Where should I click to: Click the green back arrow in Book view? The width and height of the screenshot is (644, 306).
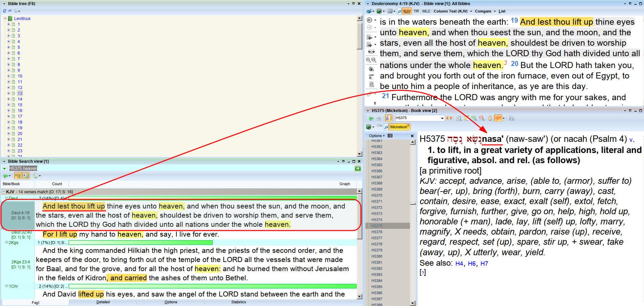coord(371,118)
